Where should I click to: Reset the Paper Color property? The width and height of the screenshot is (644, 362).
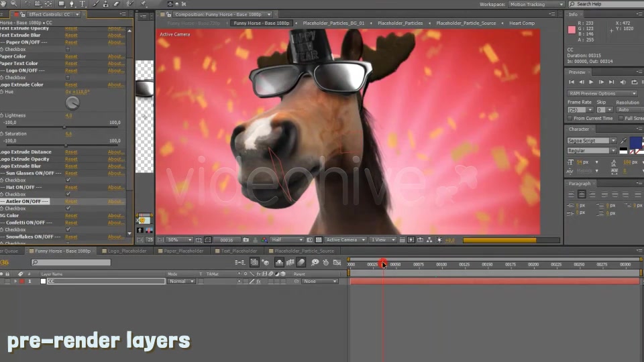[x=71, y=56]
